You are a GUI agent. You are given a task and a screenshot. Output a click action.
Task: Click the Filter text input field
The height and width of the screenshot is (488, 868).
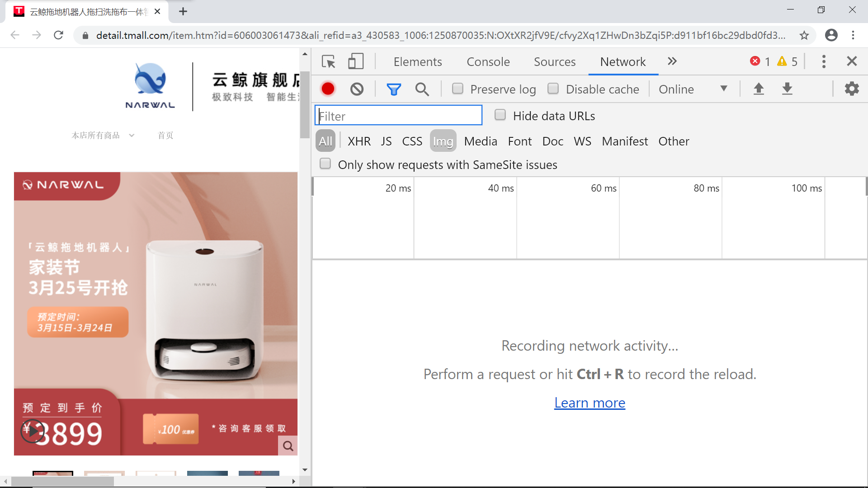pos(398,116)
